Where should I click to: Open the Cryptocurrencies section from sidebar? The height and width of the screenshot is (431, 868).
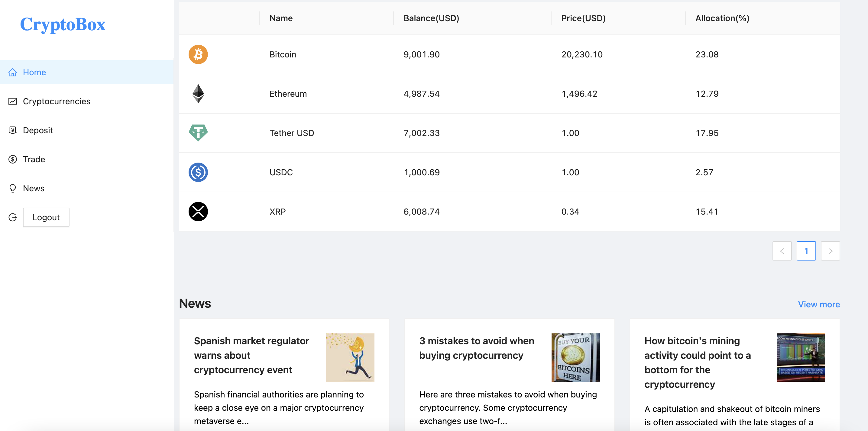click(x=56, y=101)
